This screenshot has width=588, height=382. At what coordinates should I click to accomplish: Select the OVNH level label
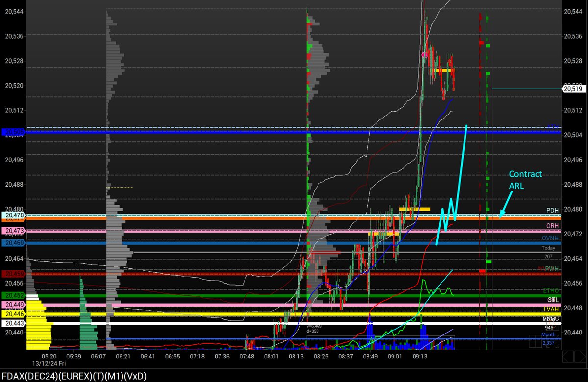coord(550,238)
